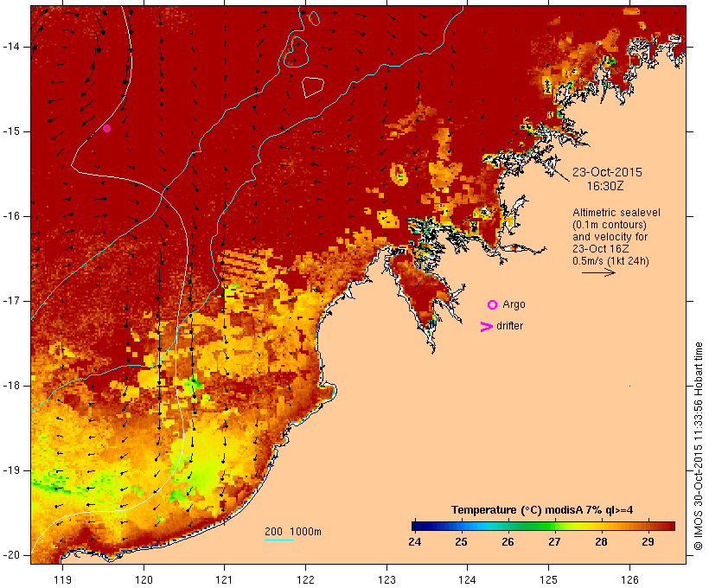
Task: Click the Argo legend circle symbol
Action: pos(493,305)
